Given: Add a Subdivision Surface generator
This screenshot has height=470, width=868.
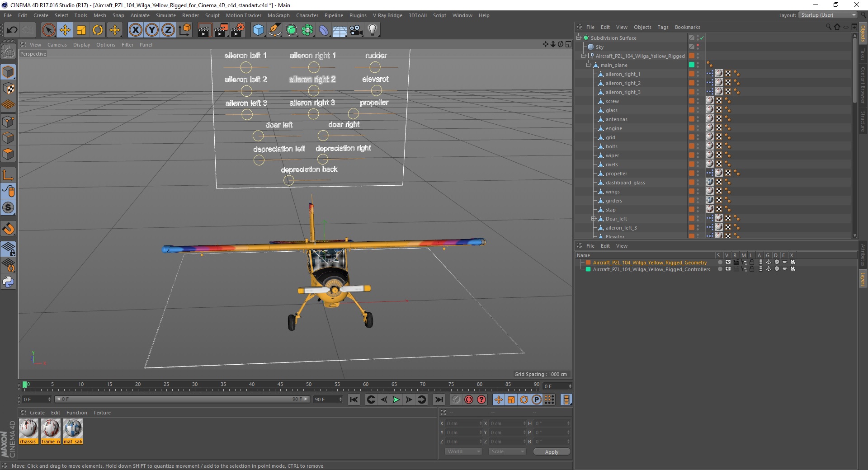Looking at the screenshot, I should 291,30.
